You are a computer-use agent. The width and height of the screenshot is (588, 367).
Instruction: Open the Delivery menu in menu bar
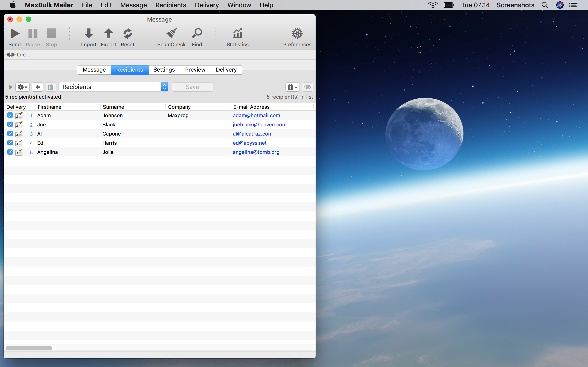tap(206, 5)
